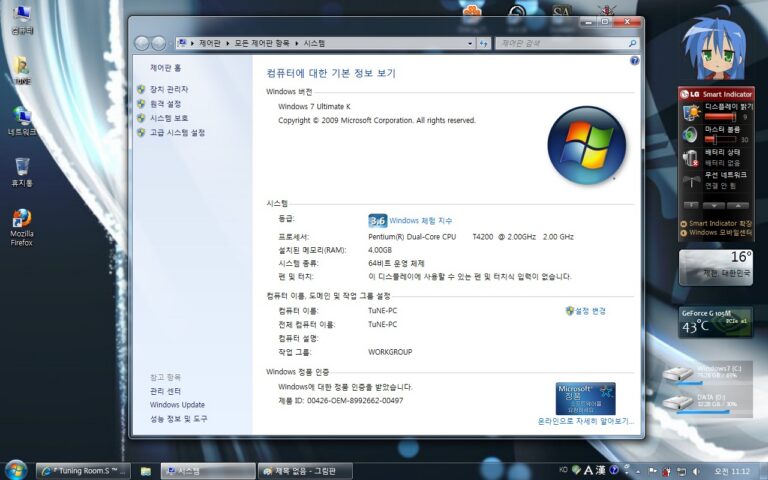
Task: Click the address bar computer icon
Action: pos(183,43)
